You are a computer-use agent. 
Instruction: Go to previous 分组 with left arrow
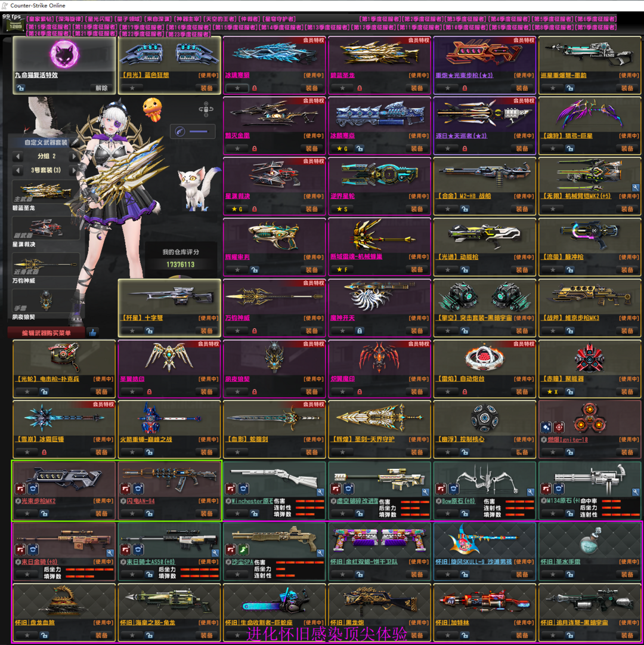(x=18, y=156)
